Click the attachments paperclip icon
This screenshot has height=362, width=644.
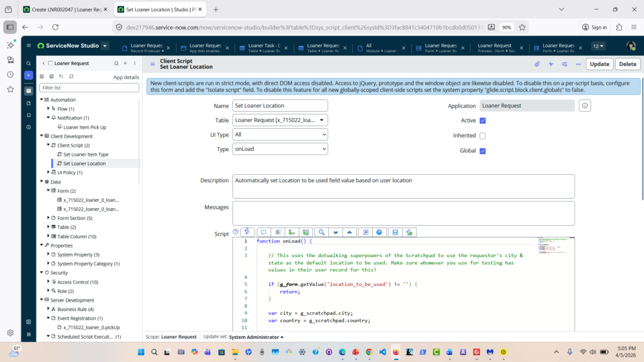[537, 64]
